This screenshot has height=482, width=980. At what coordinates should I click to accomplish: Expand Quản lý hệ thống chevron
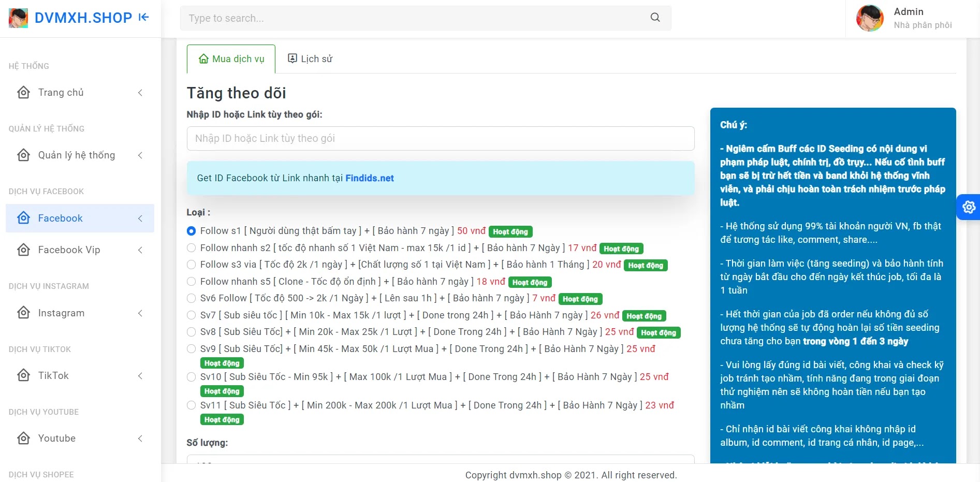(x=140, y=155)
